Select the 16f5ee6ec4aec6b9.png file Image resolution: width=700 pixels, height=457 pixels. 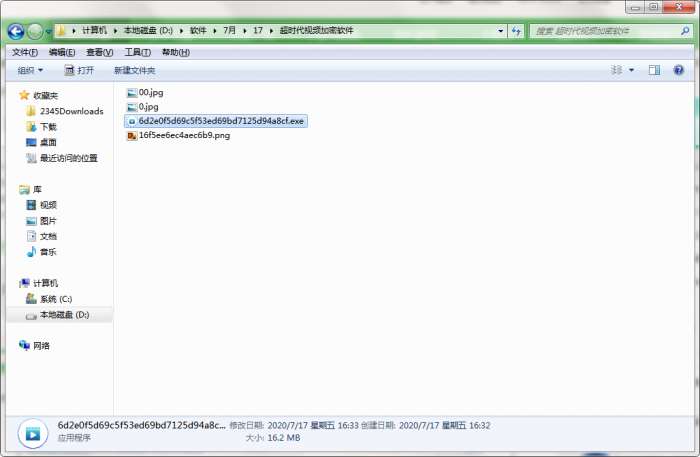click(x=179, y=135)
